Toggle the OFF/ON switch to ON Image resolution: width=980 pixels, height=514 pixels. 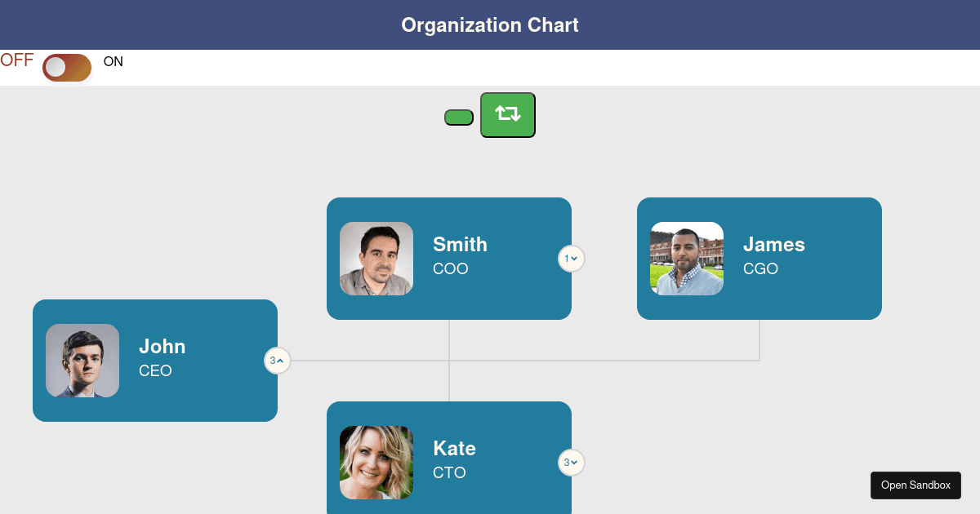[67, 68]
